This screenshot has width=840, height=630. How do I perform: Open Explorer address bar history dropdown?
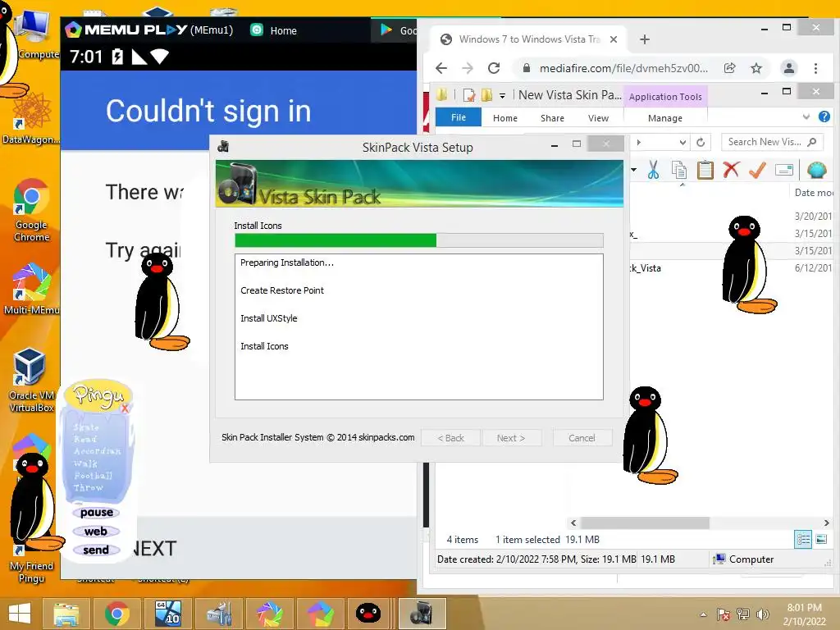pyautogui.click(x=682, y=142)
